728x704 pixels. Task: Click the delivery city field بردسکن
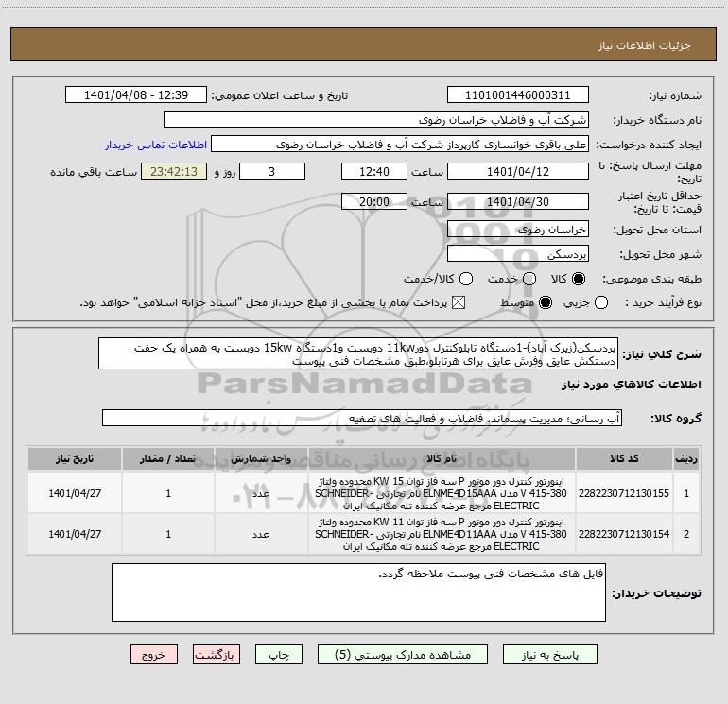tap(518, 254)
